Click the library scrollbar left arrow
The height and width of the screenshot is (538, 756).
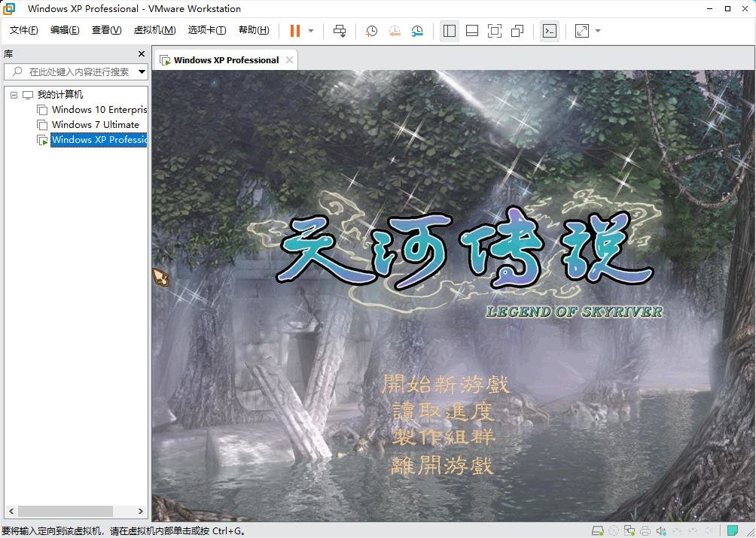pos(11,511)
